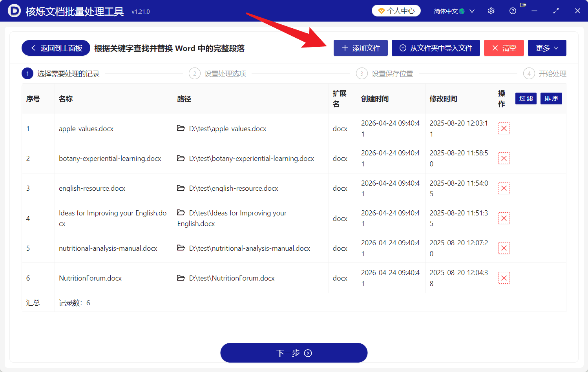Click the folder icon next to nutritional-analysis-manual.docx

click(x=181, y=248)
